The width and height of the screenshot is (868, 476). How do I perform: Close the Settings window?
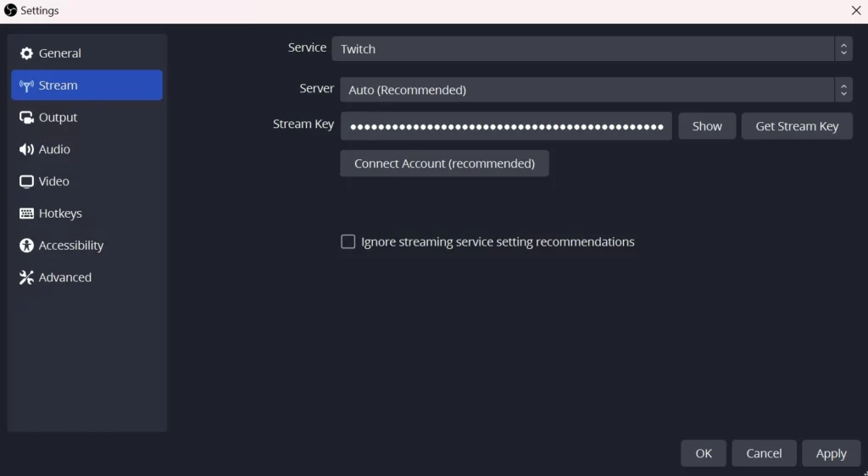click(x=856, y=10)
